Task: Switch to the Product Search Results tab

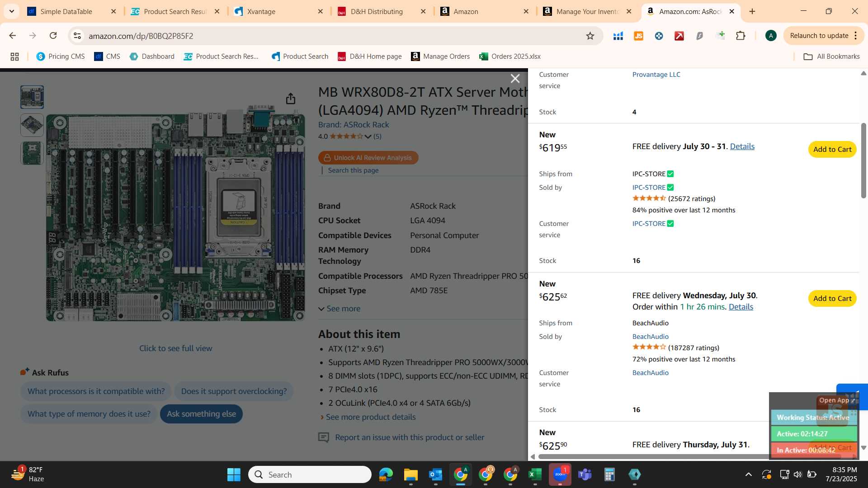Action: pos(175,11)
